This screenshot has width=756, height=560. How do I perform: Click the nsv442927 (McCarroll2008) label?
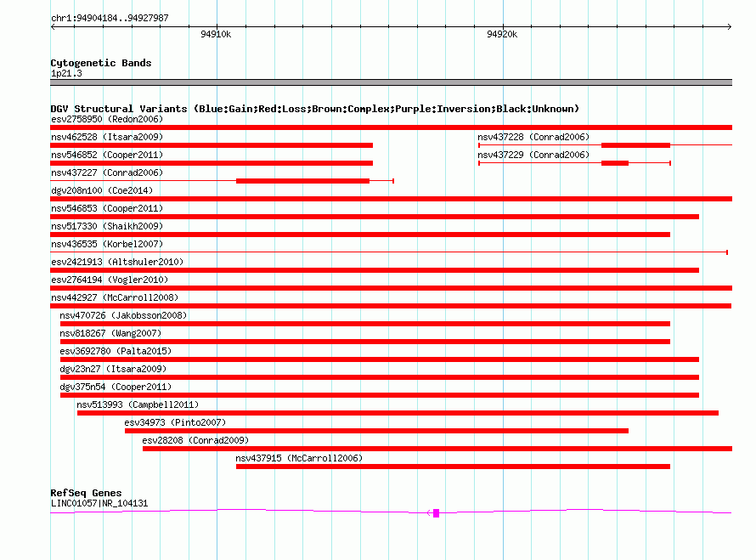click(x=115, y=297)
